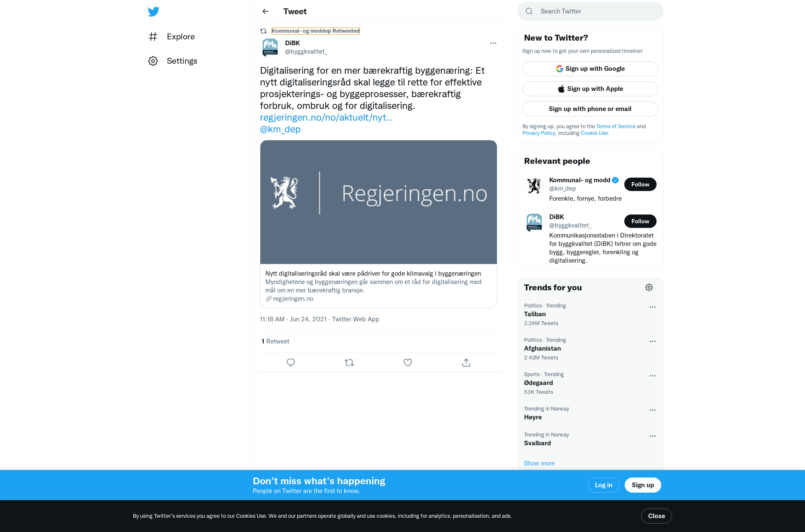Click the reply speech bubble icon

pyautogui.click(x=291, y=362)
